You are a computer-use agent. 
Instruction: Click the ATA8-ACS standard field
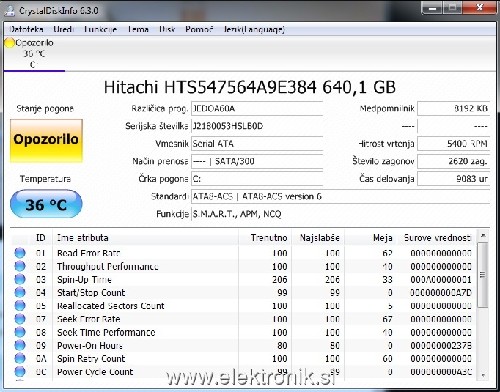point(340,196)
